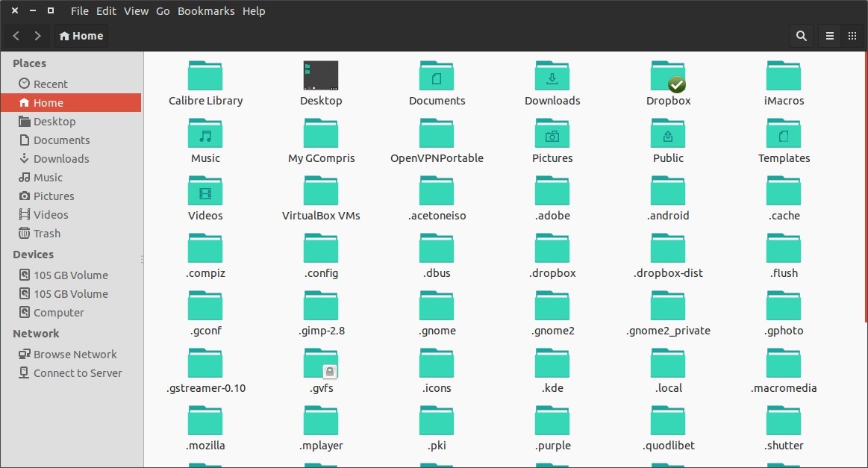Open the File menu
Image resolution: width=868 pixels, height=468 pixels.
click(79, 10)
